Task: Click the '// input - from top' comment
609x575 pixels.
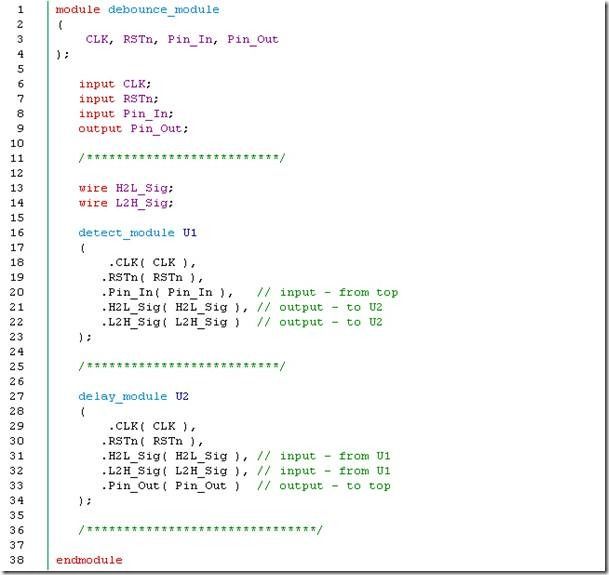Action: pos(327,292)
